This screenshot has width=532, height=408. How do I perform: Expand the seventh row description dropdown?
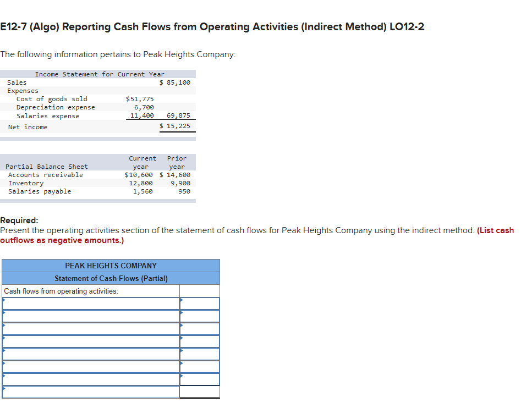[91, 378]
